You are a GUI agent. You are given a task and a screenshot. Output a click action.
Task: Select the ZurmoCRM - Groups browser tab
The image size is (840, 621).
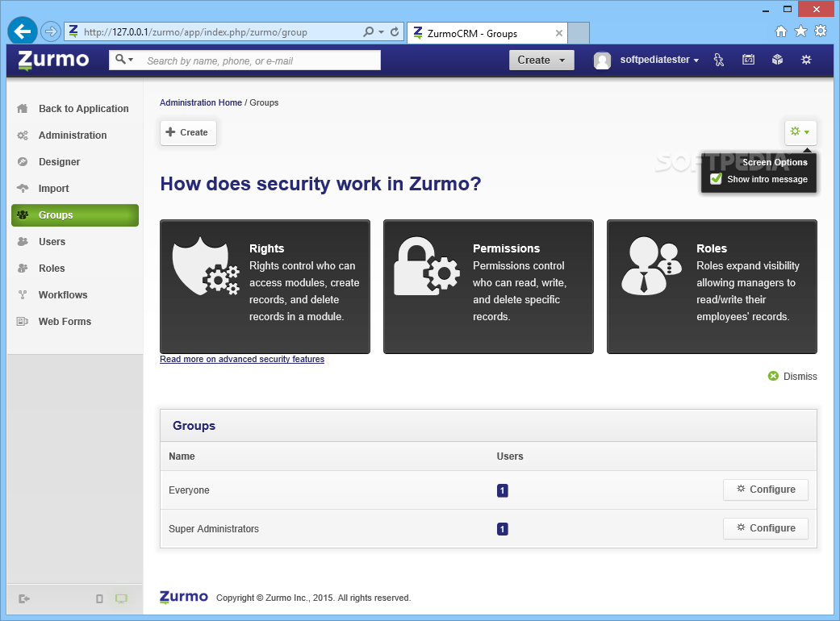pos(487,33)
